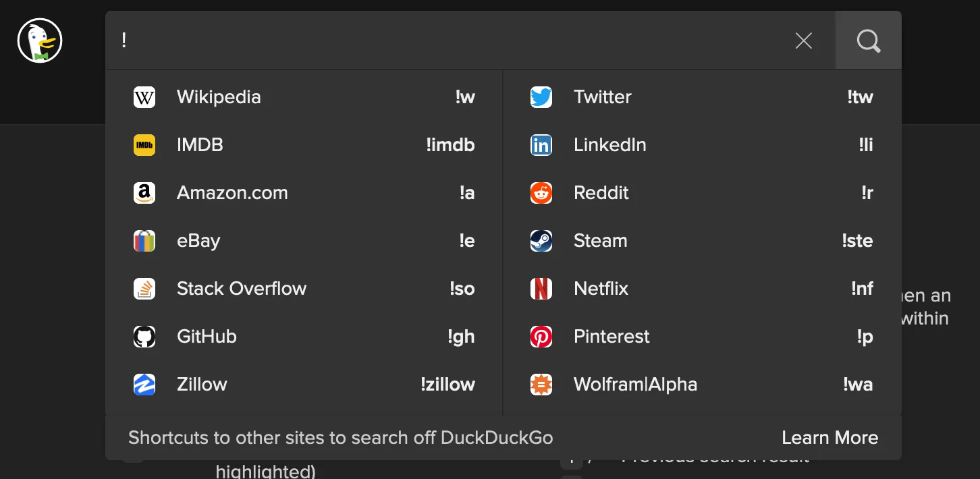The height and width of the screenshot is (479, 980).
Task: Click the GitHub octocat icon
Action: tap(144, 336)
